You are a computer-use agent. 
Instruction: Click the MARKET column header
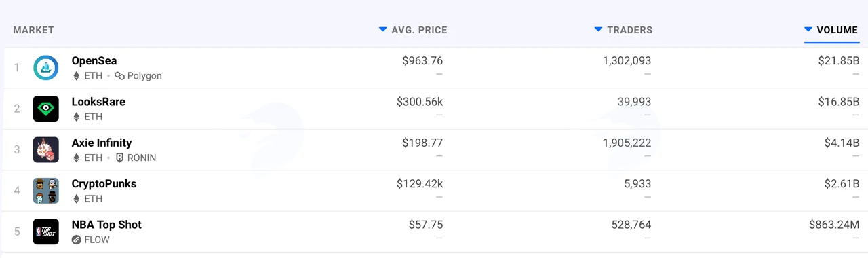(34, 30)
